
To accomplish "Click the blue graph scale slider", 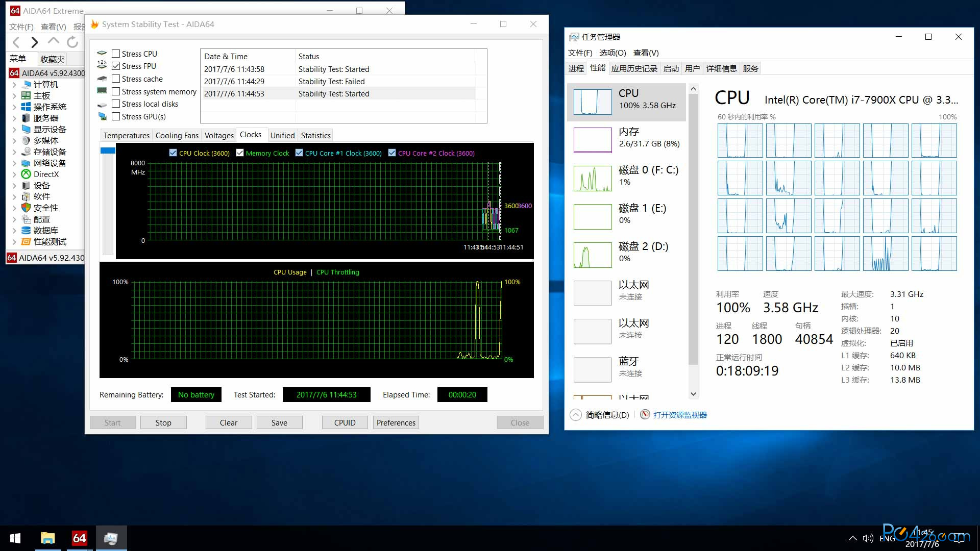I will 108,151.
